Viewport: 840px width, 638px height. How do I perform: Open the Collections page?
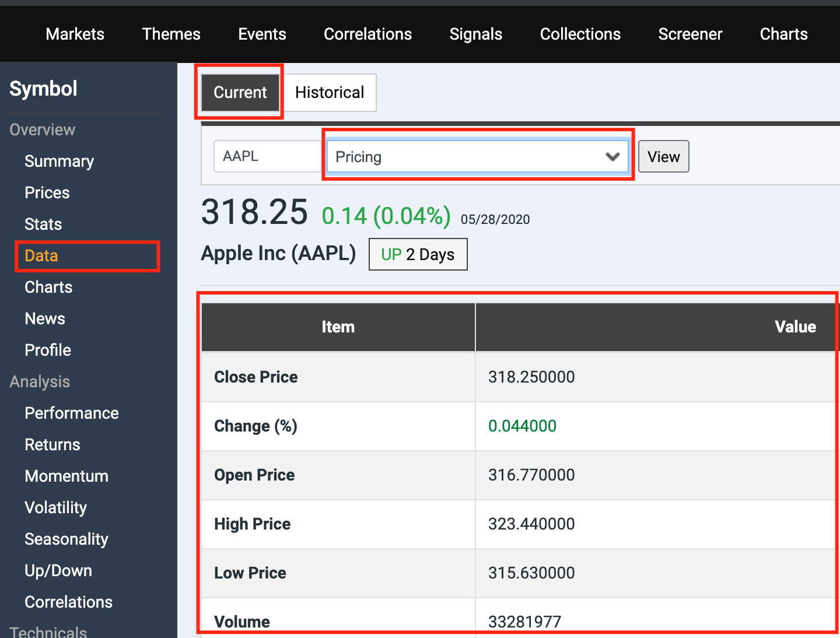tap(580, 34)
